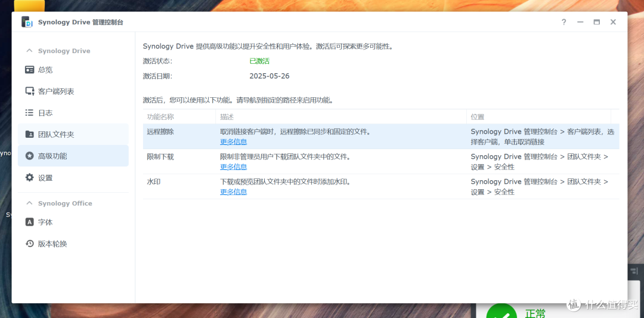Click the 总览 overview icon in sidebar
Screen dimensions: 644x318
[x=30, y=70]
